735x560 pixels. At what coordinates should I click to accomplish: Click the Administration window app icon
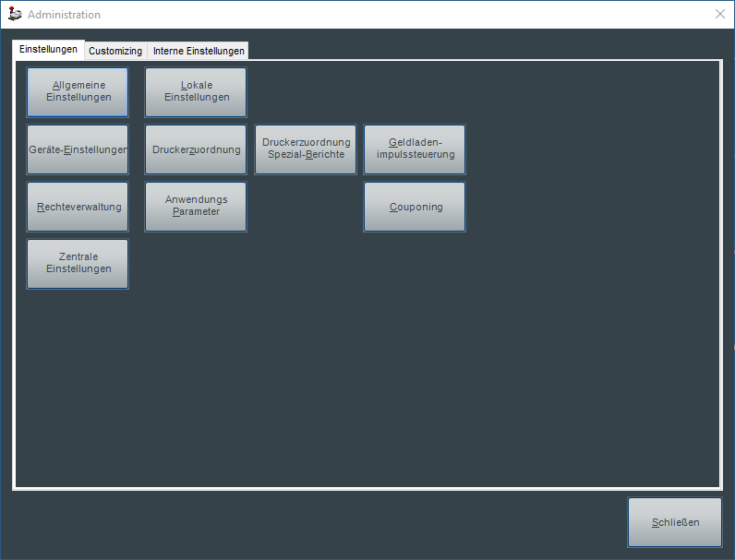coord(15,14)
